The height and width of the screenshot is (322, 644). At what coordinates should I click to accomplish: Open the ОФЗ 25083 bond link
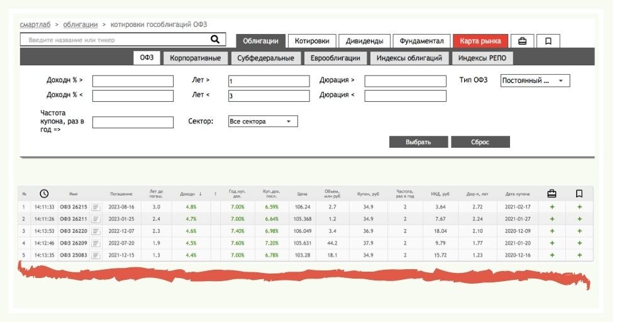74,255
